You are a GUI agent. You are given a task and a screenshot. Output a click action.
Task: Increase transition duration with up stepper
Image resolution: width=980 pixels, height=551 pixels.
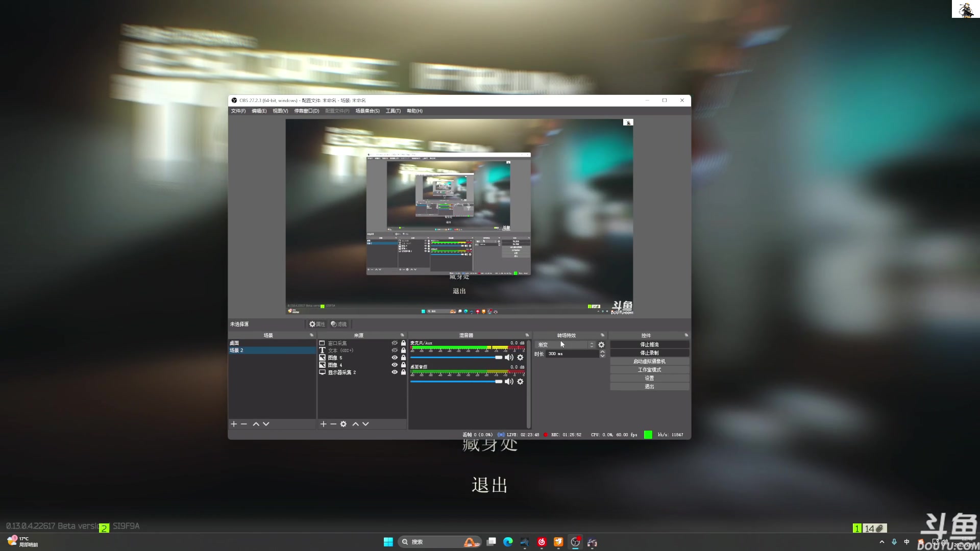pos(602,352)
